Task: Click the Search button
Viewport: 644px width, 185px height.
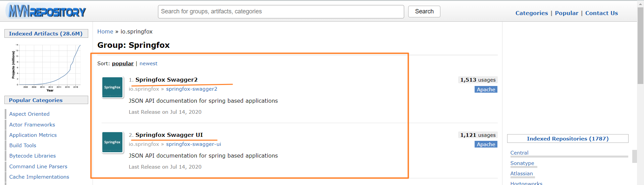Action: tap(424, 11)
